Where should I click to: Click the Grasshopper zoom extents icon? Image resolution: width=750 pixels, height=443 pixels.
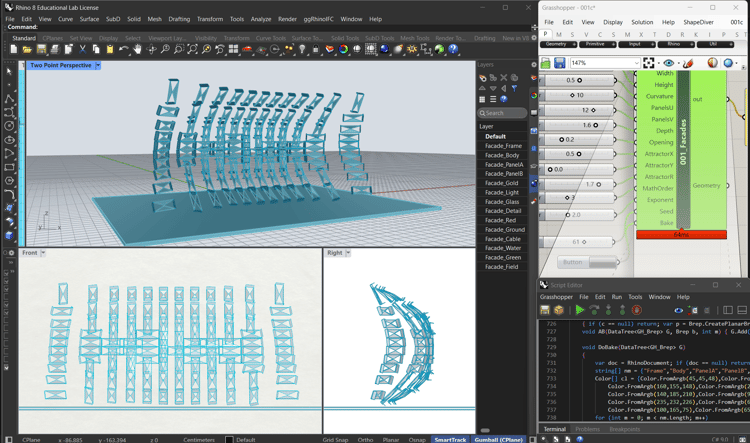click(x=649, y=63)
